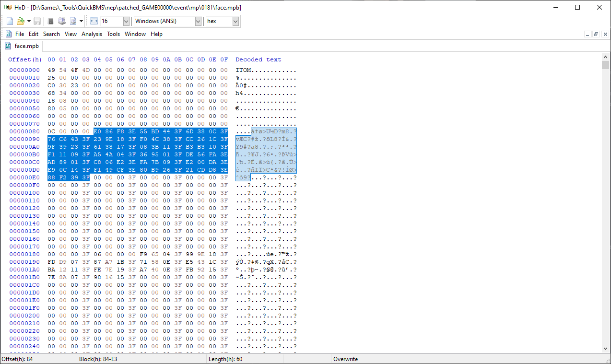Screen dimensions: 611x364
Task: Click the Open disk image icon
Action: coord(73,21)
